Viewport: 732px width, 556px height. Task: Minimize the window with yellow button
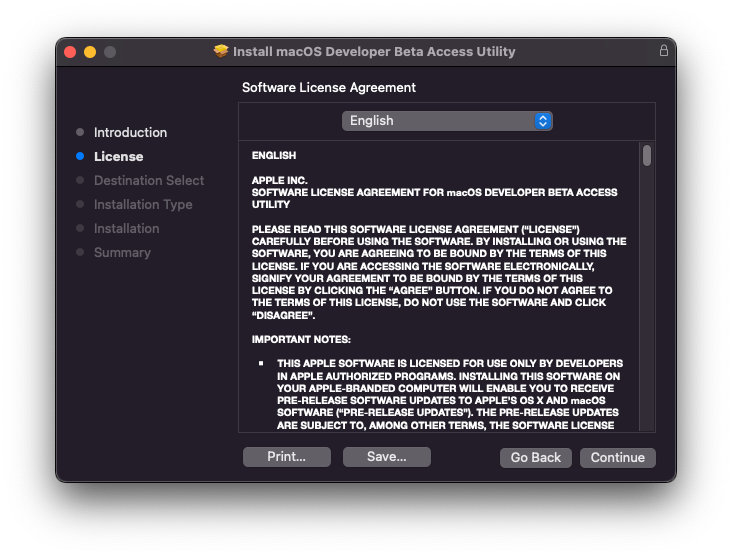click(x=90, y=52)
